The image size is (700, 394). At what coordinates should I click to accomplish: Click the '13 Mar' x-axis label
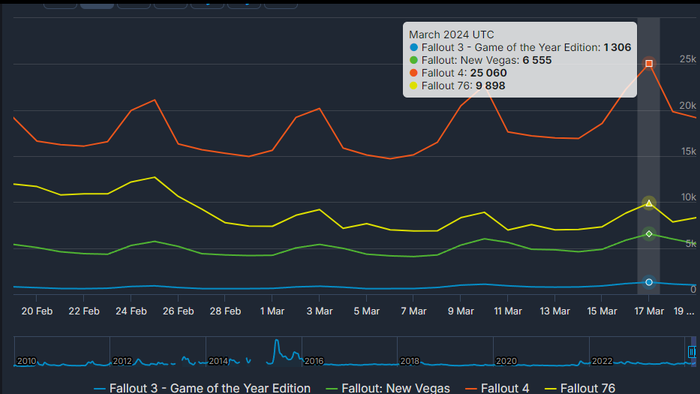[555, 311]
